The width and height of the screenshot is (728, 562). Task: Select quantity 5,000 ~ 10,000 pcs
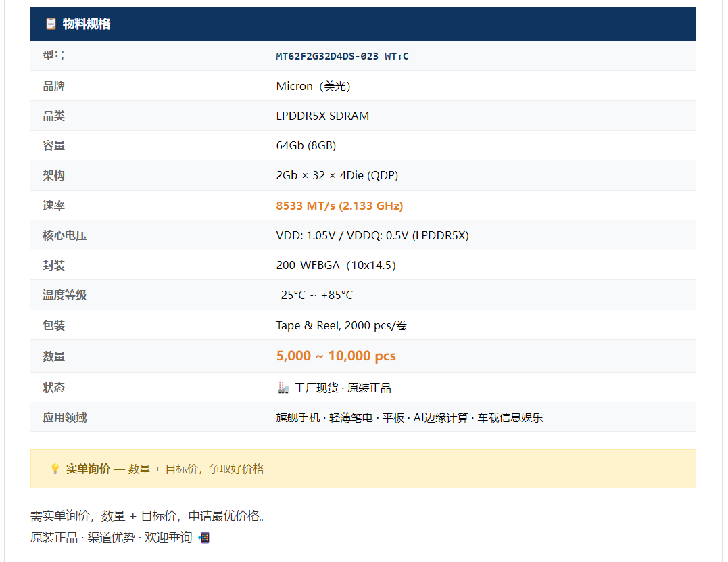[x=336, y=356]
